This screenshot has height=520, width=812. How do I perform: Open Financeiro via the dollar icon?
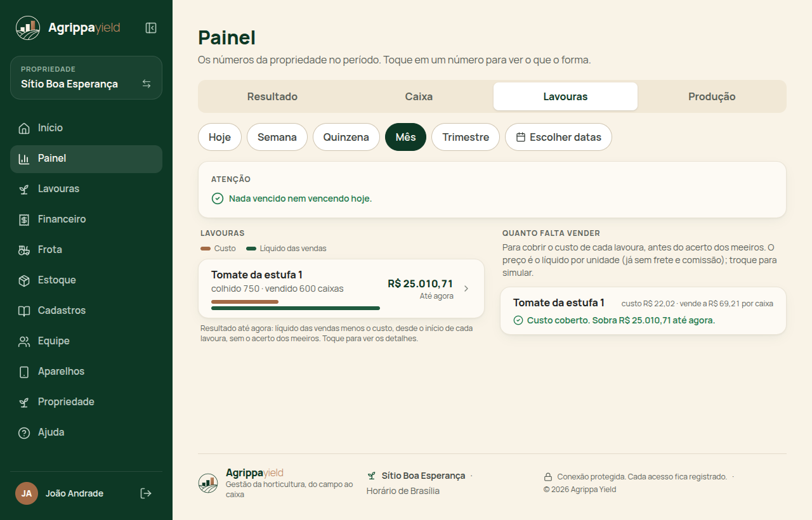click(x=24, y=219)
